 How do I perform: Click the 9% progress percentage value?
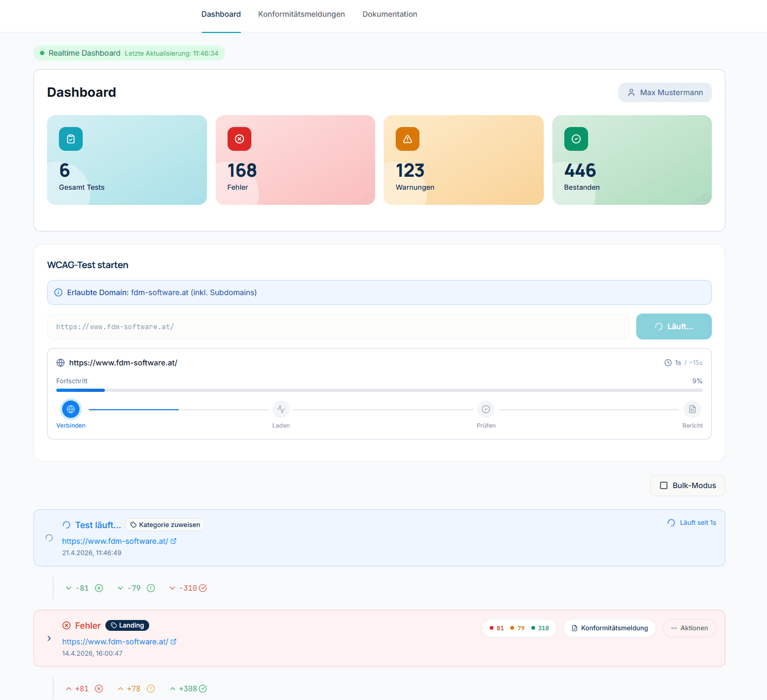click(x=697, y=381)
